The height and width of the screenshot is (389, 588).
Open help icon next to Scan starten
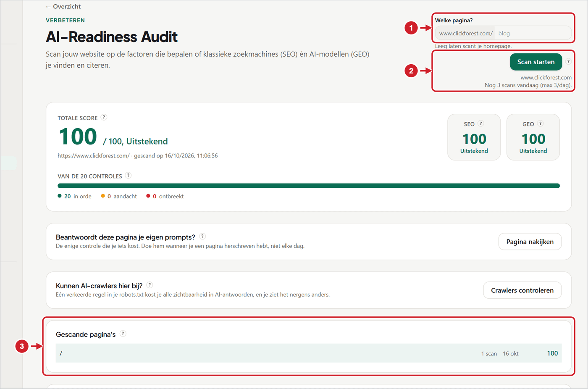(x=568, y=61)
